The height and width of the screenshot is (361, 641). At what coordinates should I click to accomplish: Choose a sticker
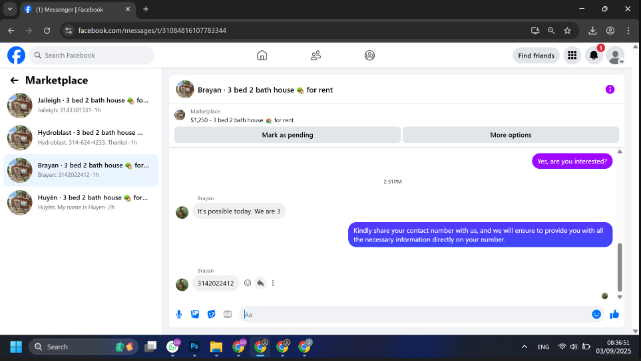tap(211, 314)
